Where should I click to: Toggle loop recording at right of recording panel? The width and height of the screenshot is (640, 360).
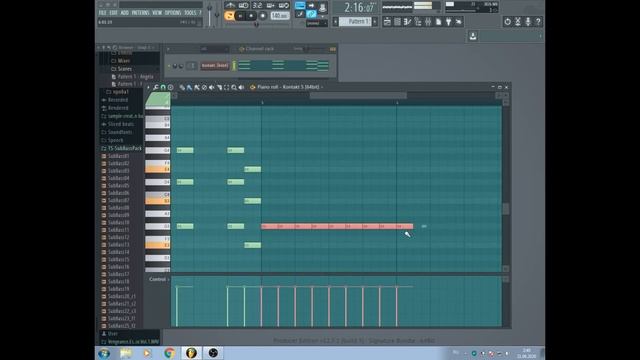click(284, 5)
